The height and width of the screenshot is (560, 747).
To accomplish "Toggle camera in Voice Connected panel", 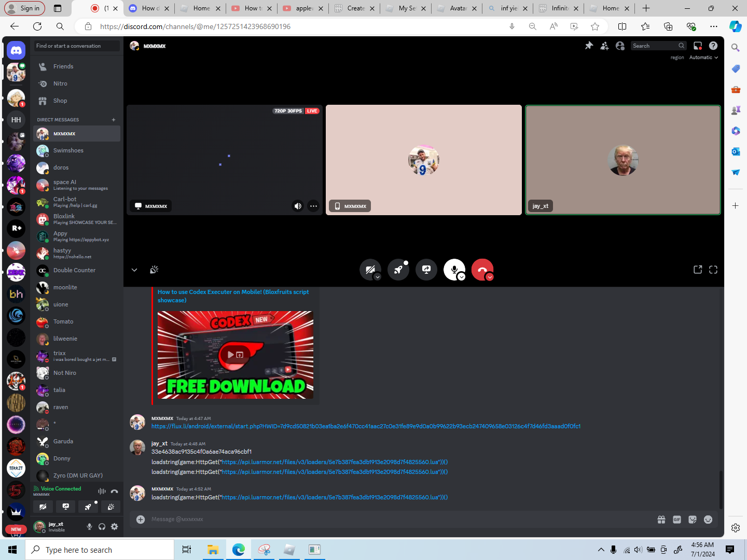I will coord(43,507).
